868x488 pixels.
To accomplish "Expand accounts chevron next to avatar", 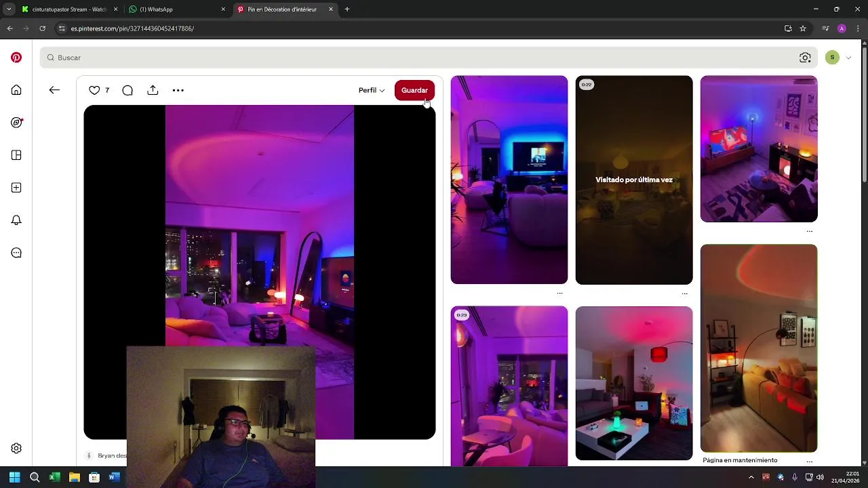I will coord(848,58).
